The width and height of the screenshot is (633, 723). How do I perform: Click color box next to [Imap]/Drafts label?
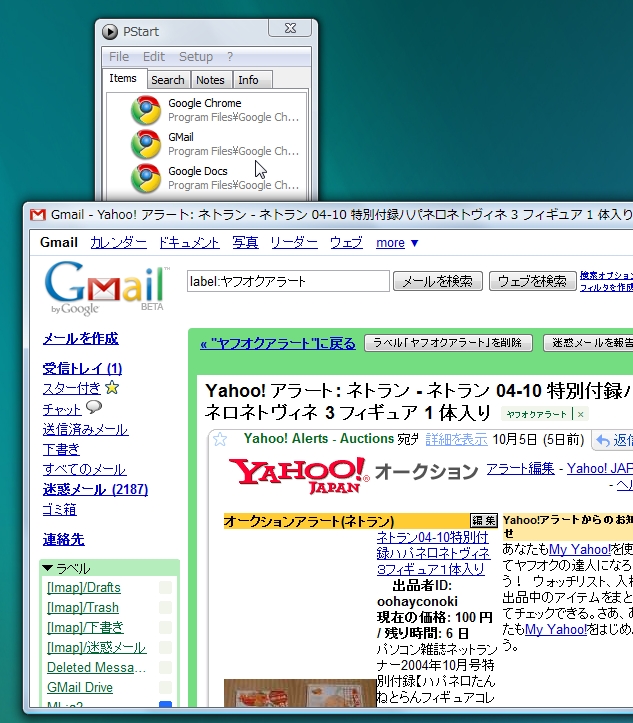pyautogui.click(x=166, y=587)
